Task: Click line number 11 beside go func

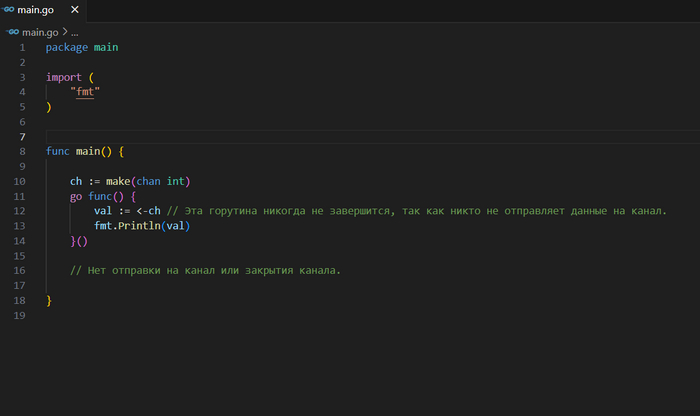Action: tap(20, 196)
